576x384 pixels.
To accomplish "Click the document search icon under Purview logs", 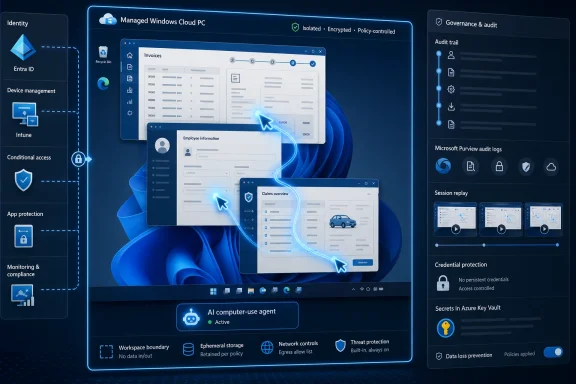I will click(x=471, y=166).
